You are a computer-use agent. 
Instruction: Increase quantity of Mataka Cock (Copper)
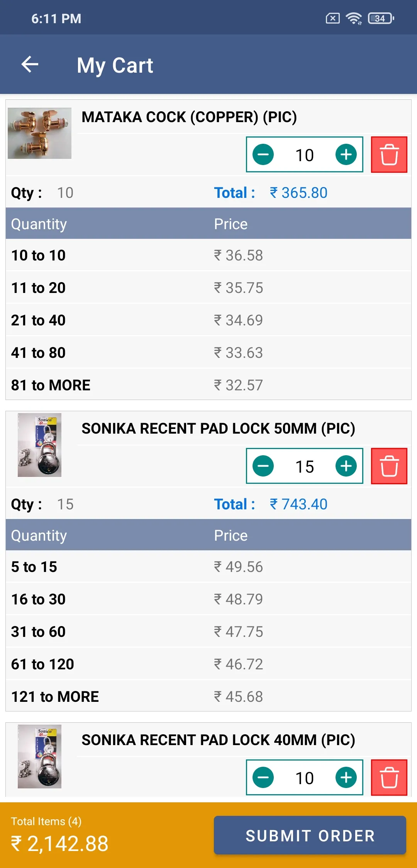(x=346, y=155)
